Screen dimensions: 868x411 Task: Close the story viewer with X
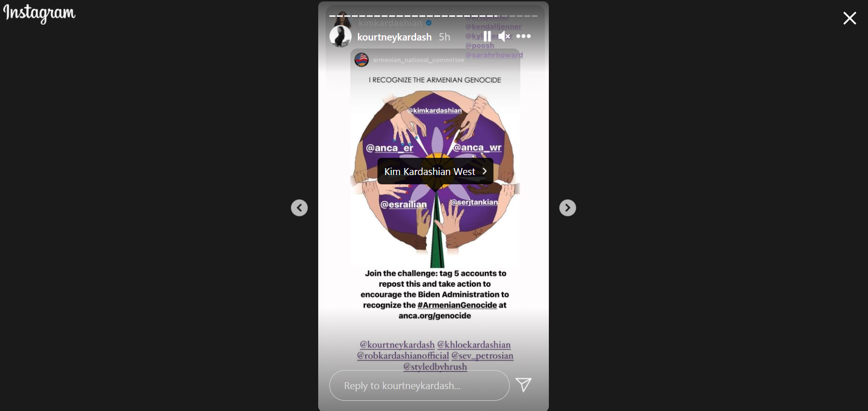[850, 18]
